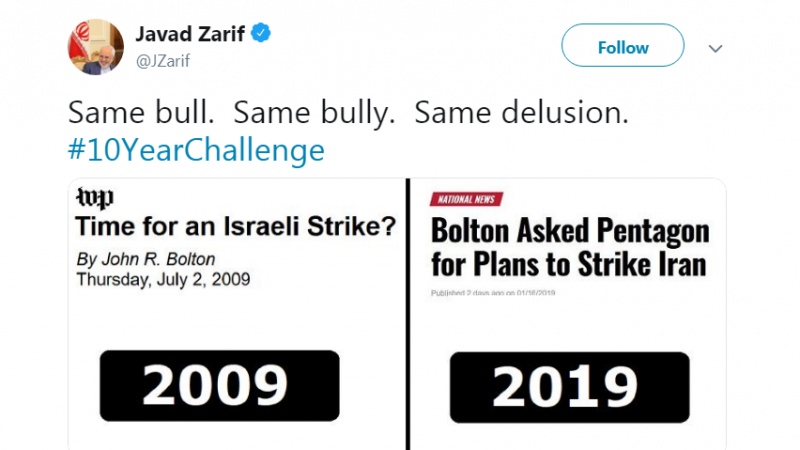
Task: Follow the Javad Zarif account
Action: click(622, 47)
